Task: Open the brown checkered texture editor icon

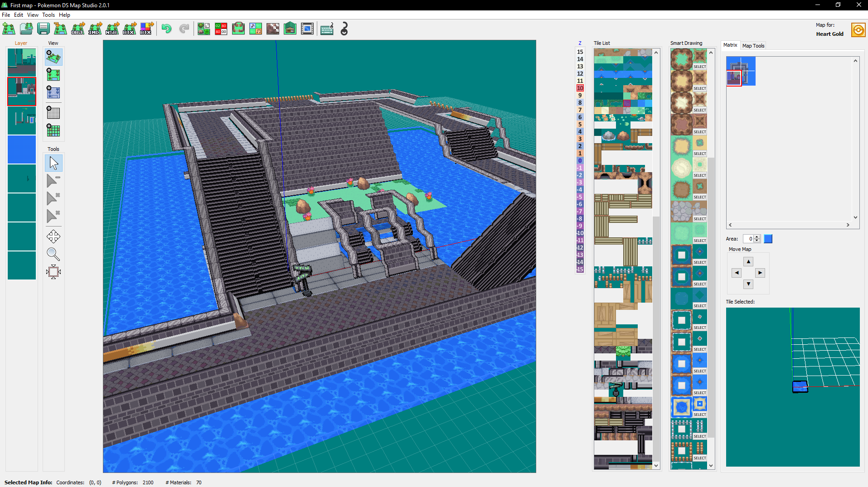Action: pos(273,29)
